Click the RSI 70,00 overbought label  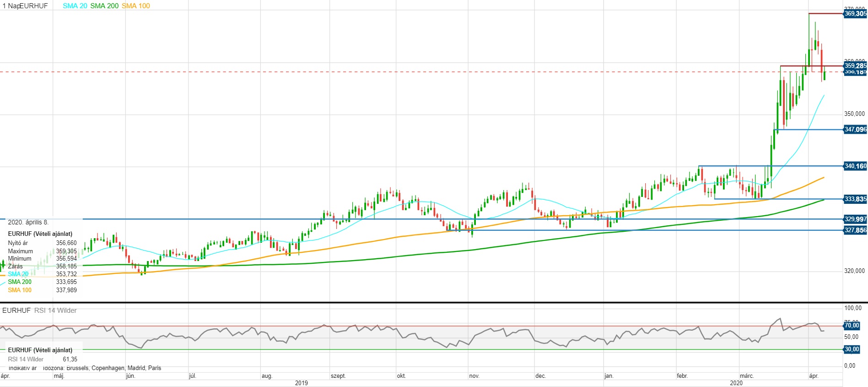click(x=852, y=326)
